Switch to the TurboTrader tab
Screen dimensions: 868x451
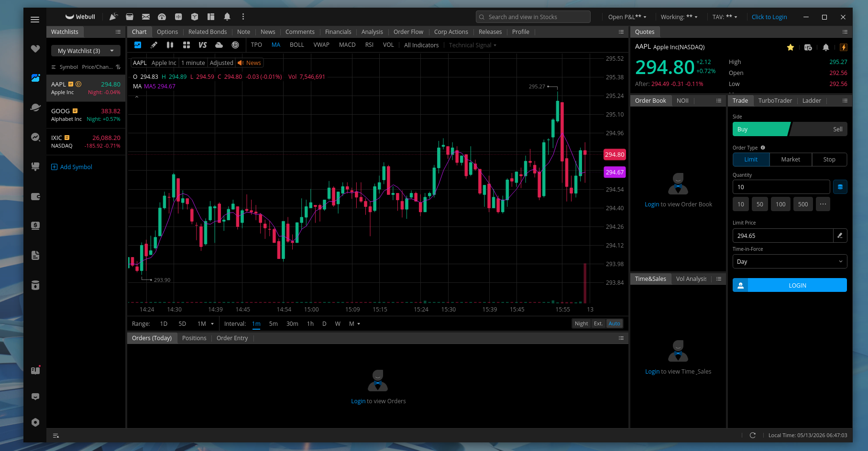coord(775,101)
